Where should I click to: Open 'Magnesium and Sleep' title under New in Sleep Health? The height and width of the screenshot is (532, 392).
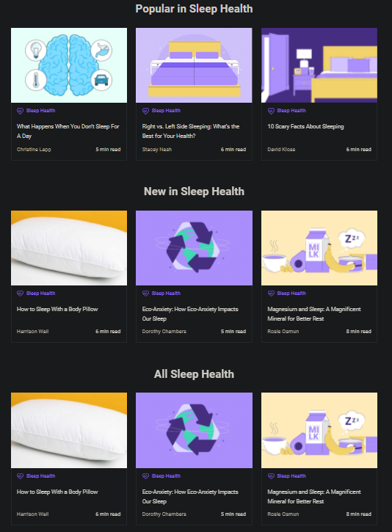pyautogui.click(x=314, y=314)
